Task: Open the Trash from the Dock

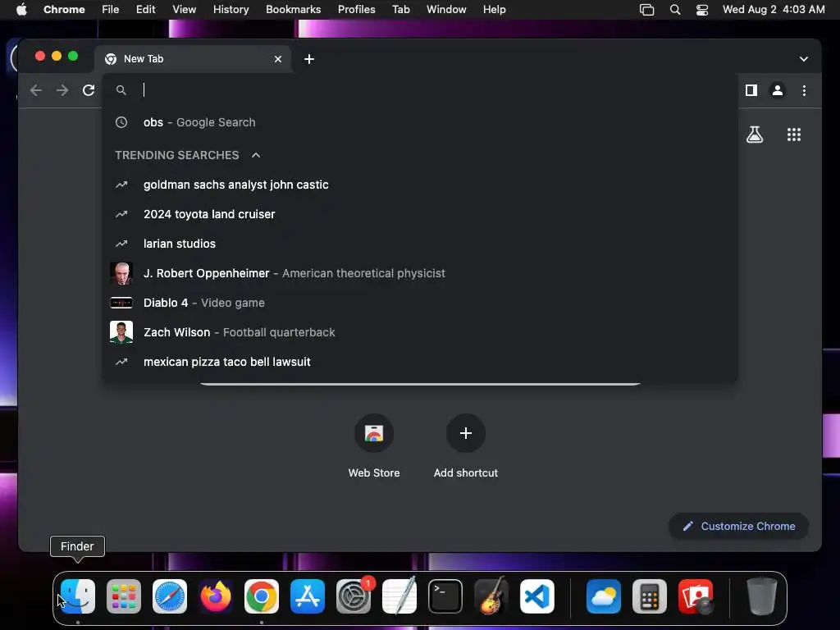Action: pyautogui.click(x=762, y=596)
